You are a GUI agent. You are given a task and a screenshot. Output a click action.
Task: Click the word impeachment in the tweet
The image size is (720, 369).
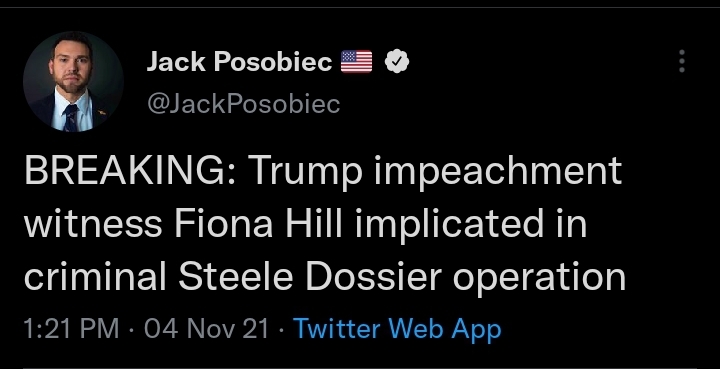coord(498,171)
